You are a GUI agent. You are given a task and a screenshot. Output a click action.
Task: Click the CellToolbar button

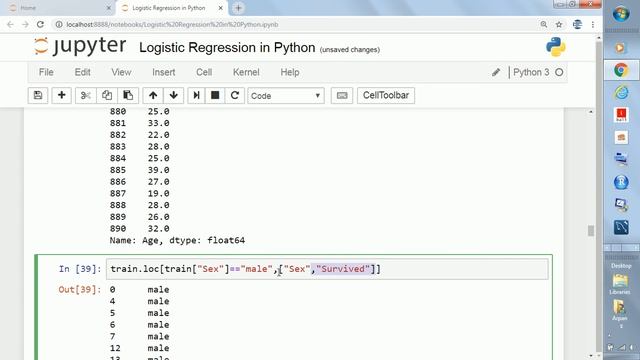point(386,96)
